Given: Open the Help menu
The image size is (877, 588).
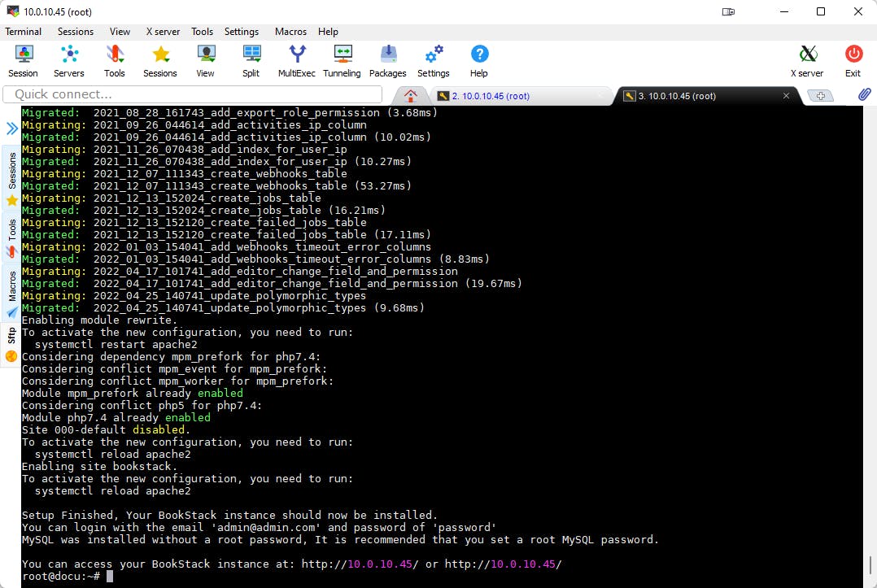Looking at the screenshot, I should point(329,32).
